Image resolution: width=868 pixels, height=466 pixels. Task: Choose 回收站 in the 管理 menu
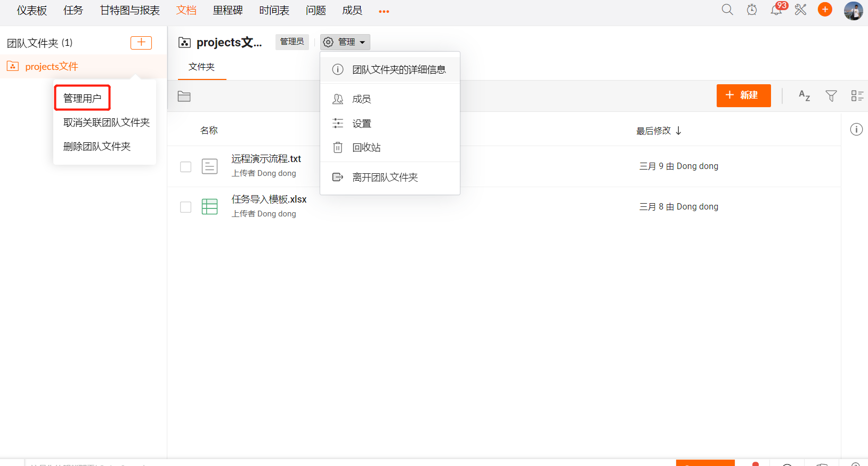366,148
